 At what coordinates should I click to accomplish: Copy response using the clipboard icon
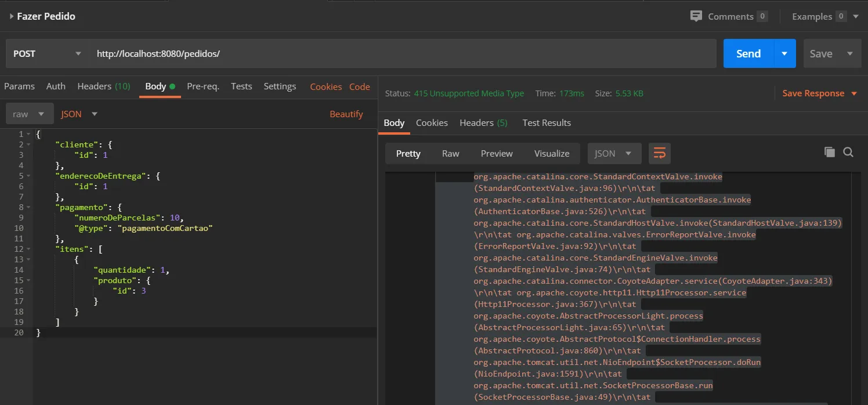tap(830, 152)
